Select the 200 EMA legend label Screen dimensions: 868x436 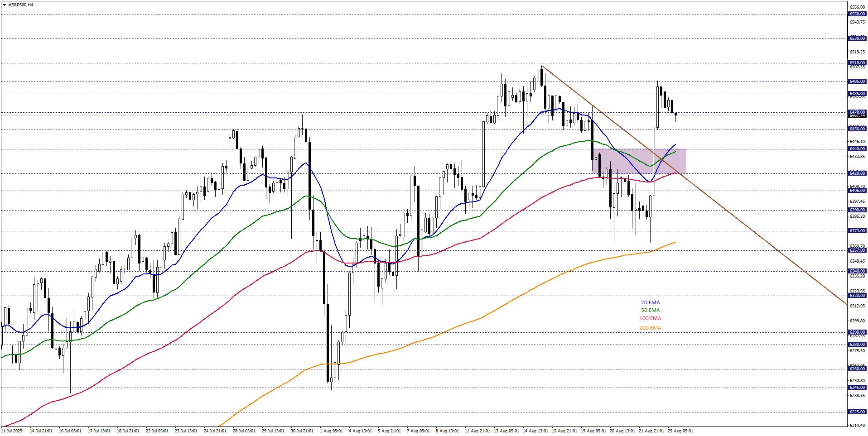click(x=650, y=328)
